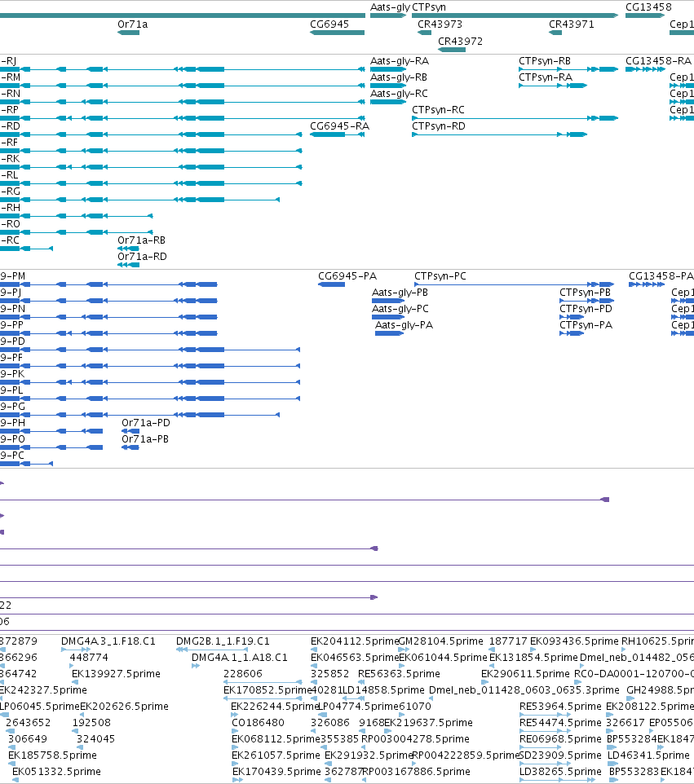Select feature EK170852.5prime

pos(267,690)
